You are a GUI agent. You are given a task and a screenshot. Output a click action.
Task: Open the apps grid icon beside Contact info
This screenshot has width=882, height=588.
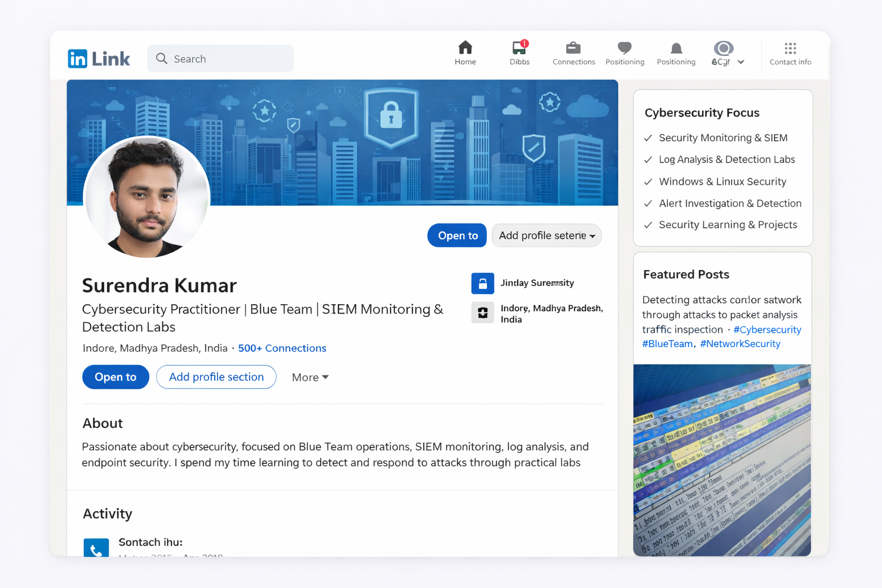click(x=790, y=48)
